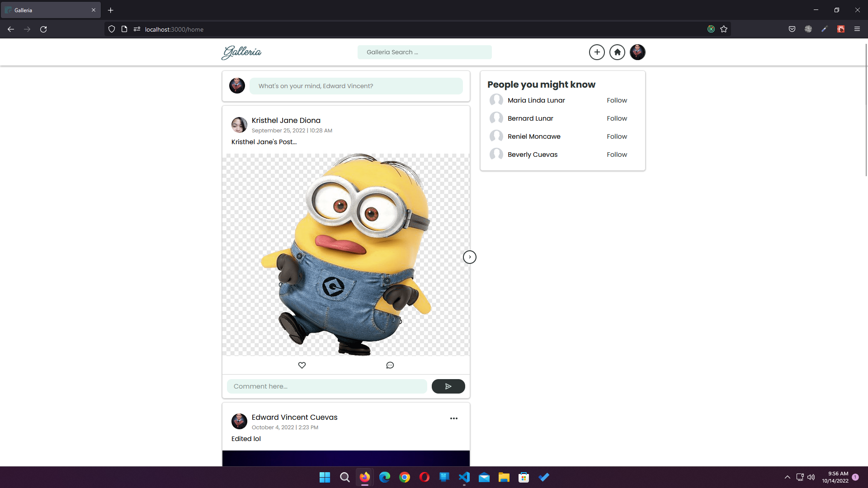Like Kristhel Jane's post with heart icon
This screenshot has width=868, height=488.
[302, 365]
